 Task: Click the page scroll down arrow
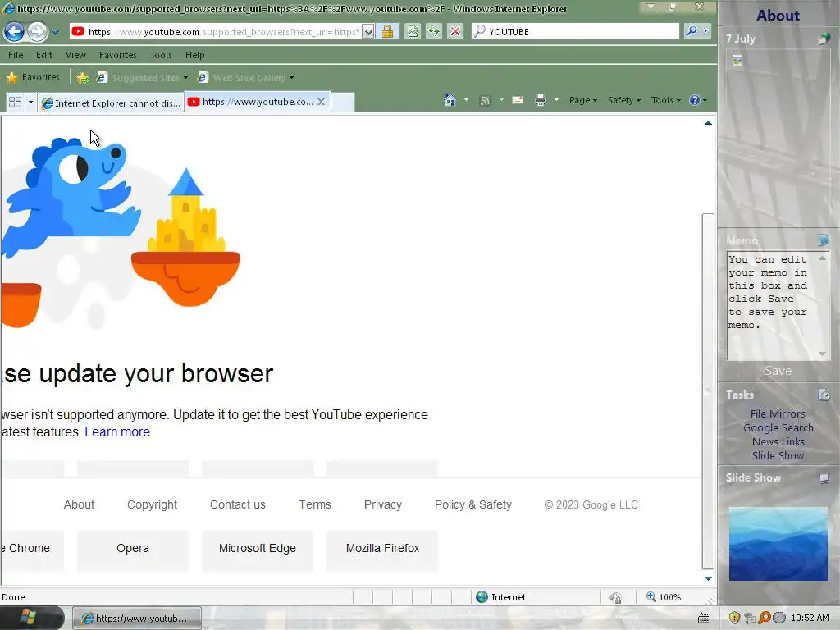[708, 578]
